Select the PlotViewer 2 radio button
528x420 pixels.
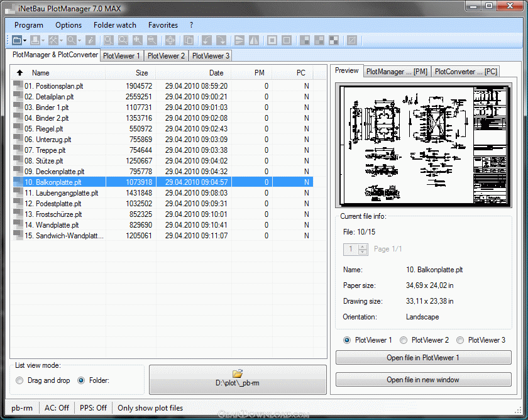tap(404, 340)
